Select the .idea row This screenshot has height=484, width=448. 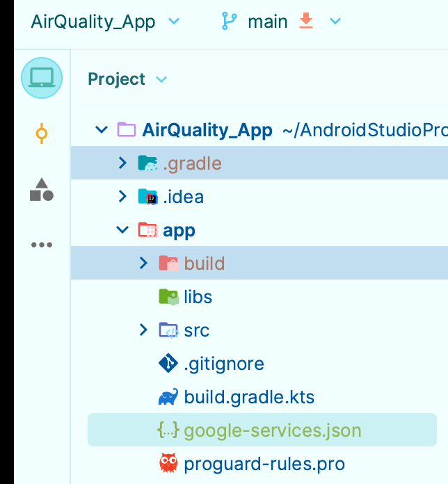pos(259,196)
